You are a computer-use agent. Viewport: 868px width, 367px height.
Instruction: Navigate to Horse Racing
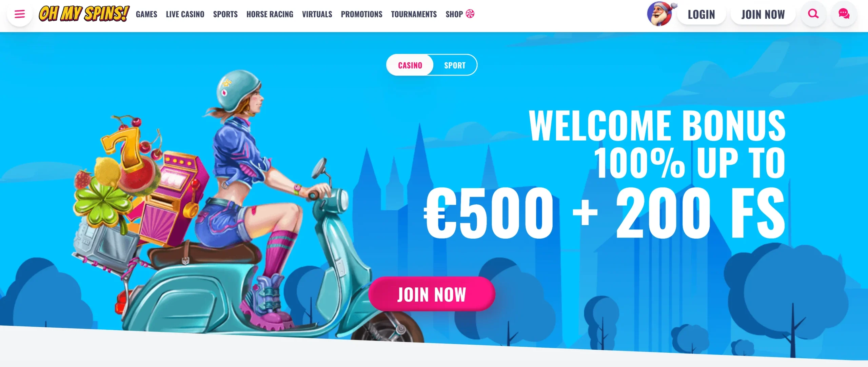270,14
